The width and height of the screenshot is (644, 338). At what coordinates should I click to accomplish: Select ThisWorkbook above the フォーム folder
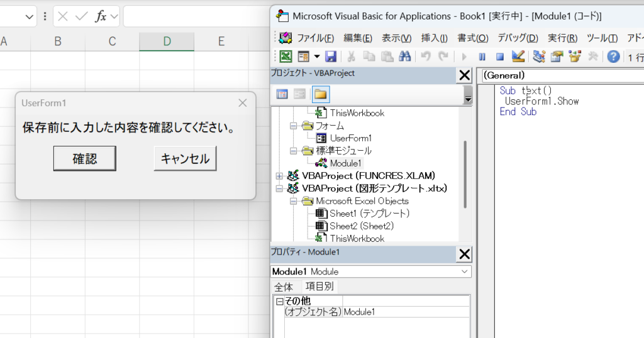click(x=357, y=113)
